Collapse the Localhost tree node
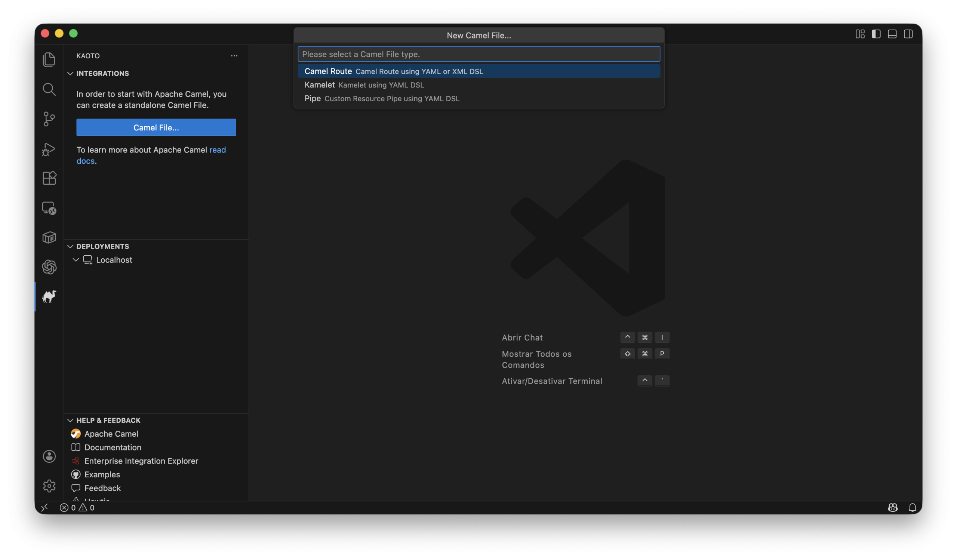 [x=76, y=260]
